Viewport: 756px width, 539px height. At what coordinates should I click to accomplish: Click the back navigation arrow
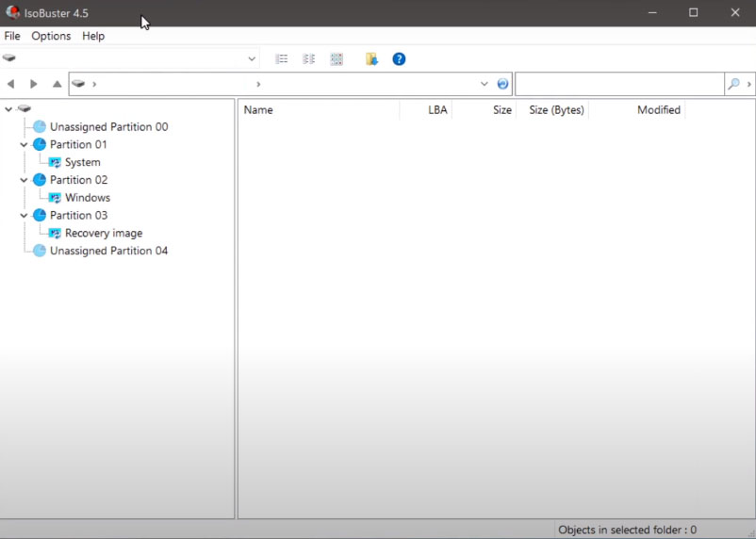click(11, 84)
